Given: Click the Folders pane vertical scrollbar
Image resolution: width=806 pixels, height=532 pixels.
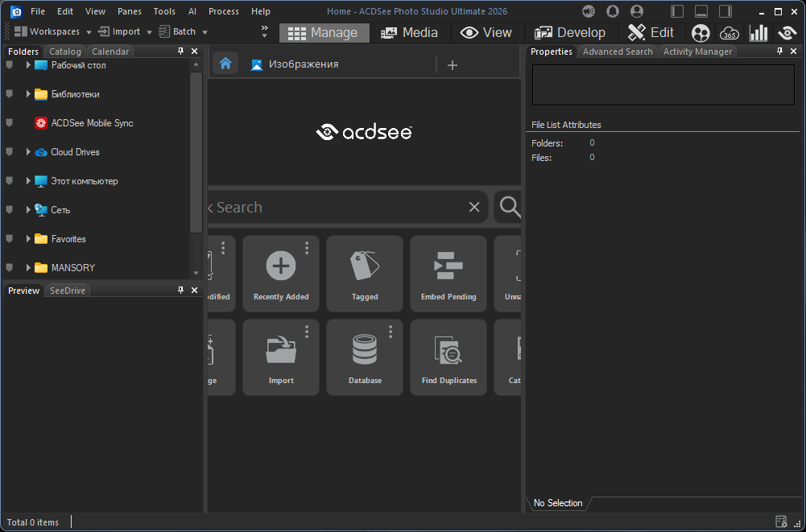Looking at the screenshot, I should tap(196, 153).
